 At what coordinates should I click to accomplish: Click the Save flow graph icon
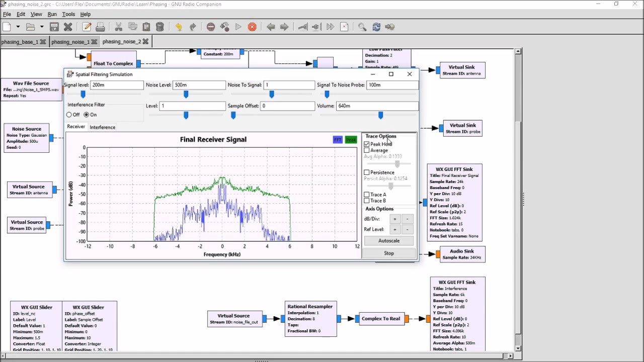[54, 27]
